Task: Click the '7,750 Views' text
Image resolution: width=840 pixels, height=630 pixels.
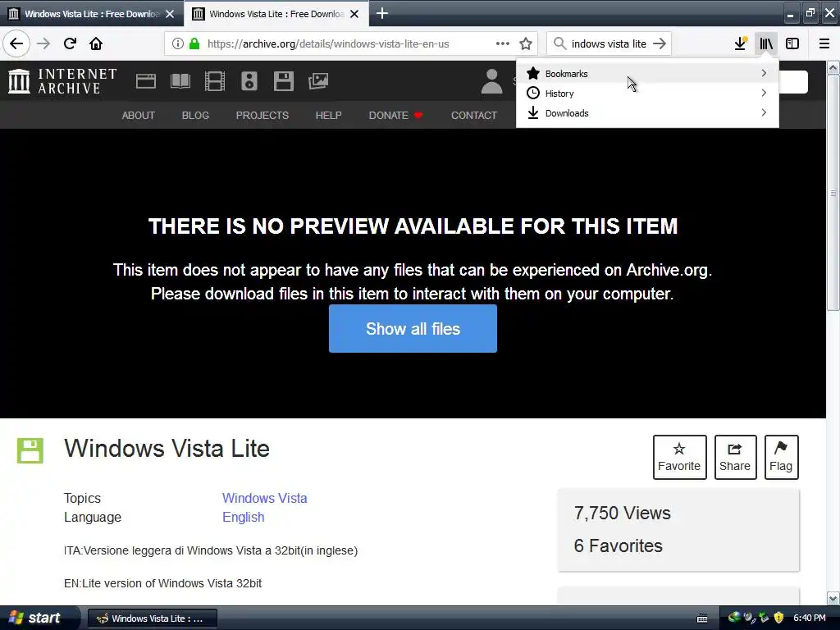Action: click(x=622, y=513)
